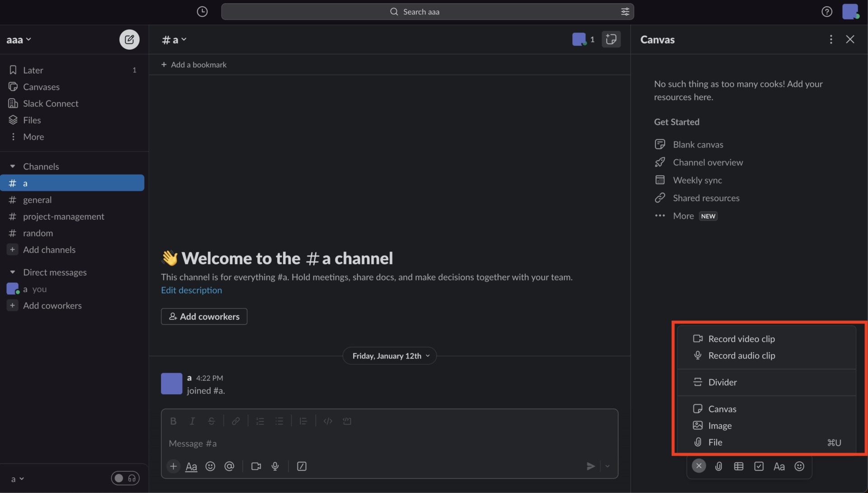This screenshot has width=868, height=493.
Task: Toggle the checklist icon in the canvas toolbar
Action: 759,466
